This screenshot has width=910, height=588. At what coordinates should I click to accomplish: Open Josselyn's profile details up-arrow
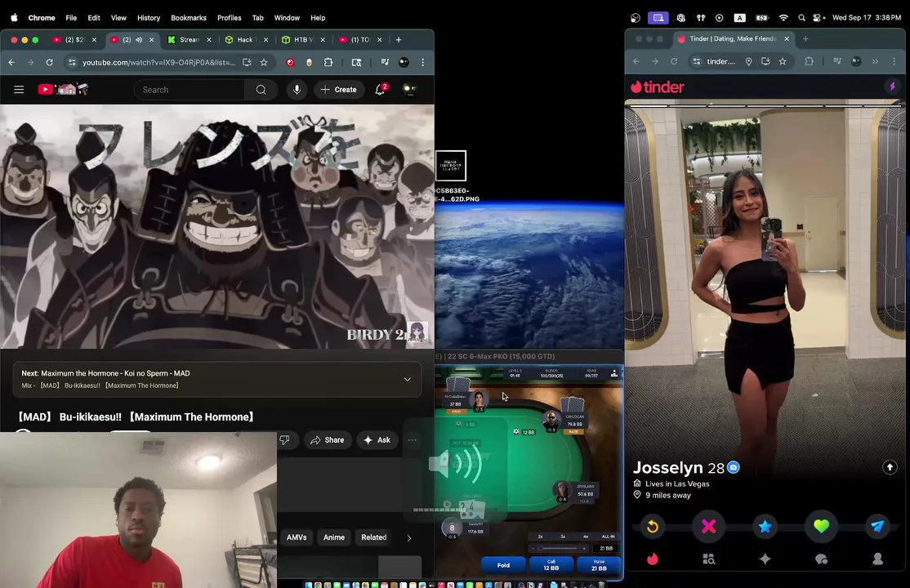point(890,467)
